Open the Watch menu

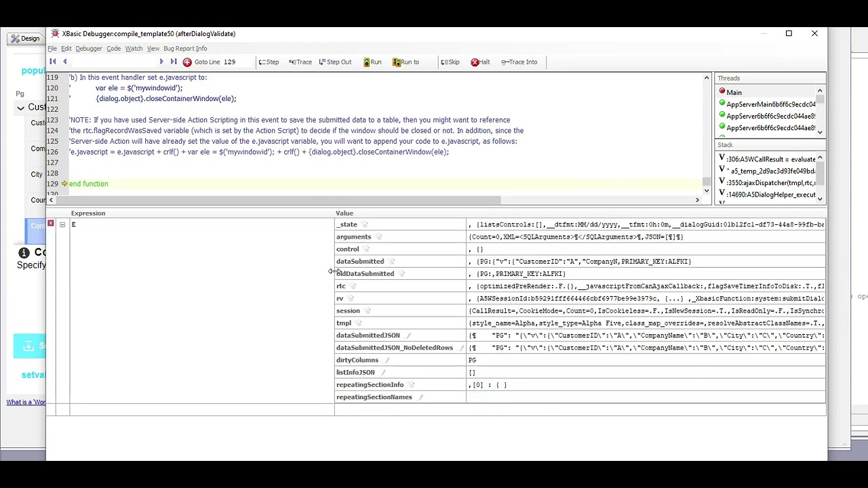coord(134,48)
